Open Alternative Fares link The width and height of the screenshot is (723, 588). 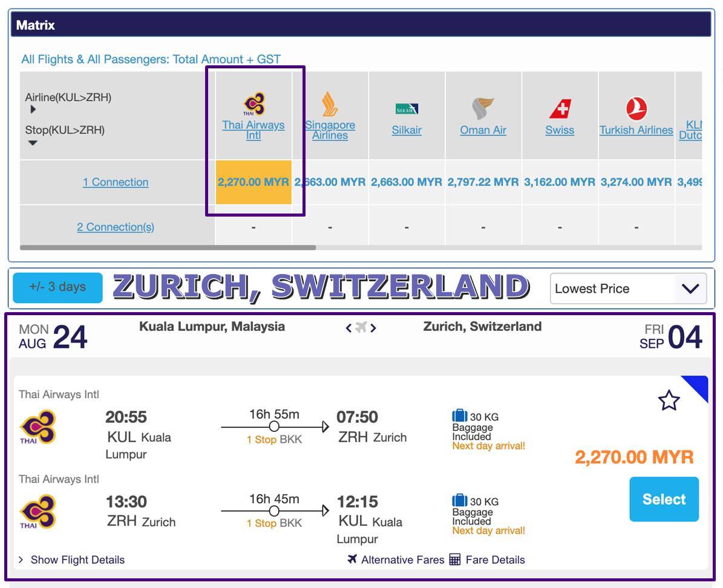[402, 560]
